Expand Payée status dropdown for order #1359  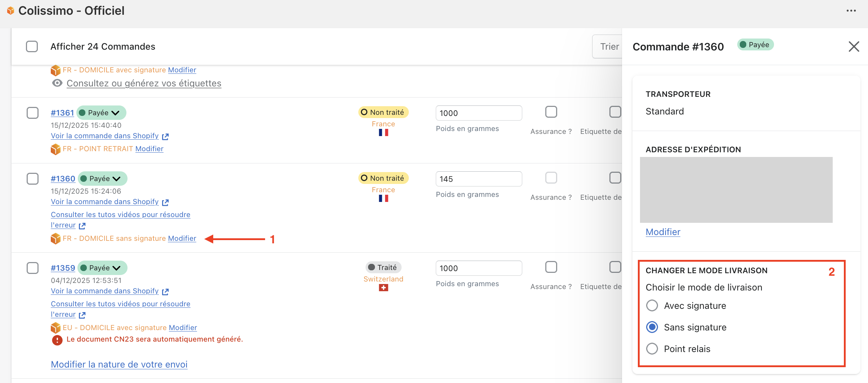[102, 268]
